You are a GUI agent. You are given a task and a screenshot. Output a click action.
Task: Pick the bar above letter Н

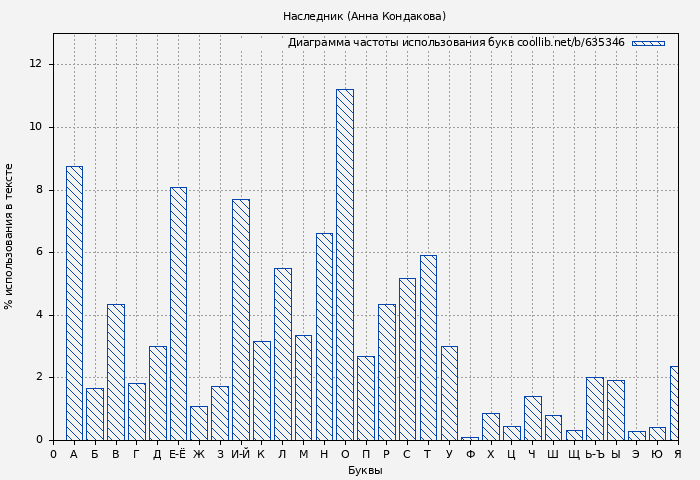[x=324, y=337]
